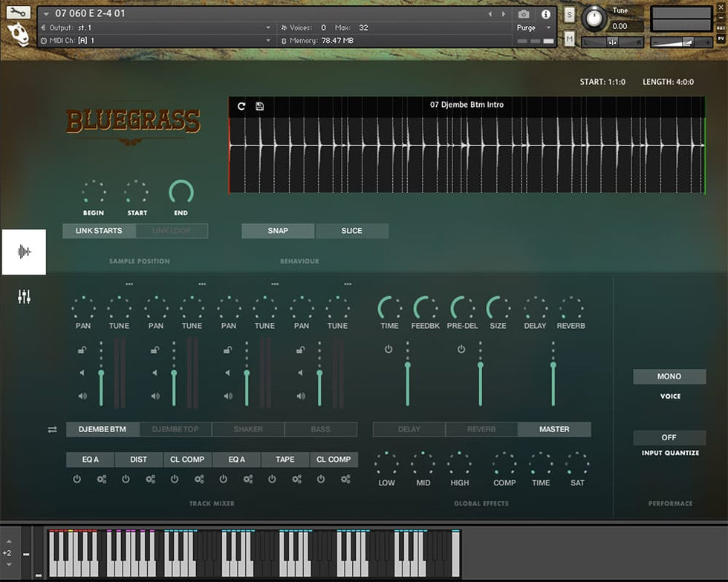The width and height of the screenshot is (728, 582).
Task: Toggle power for the first EQ A effect
Action: click(x=77, y=480)
